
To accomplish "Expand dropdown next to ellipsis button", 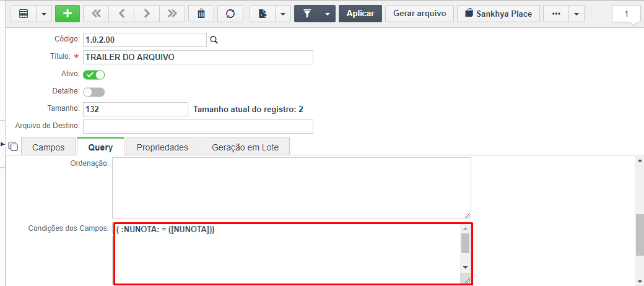I will click(x=577, y=14).
